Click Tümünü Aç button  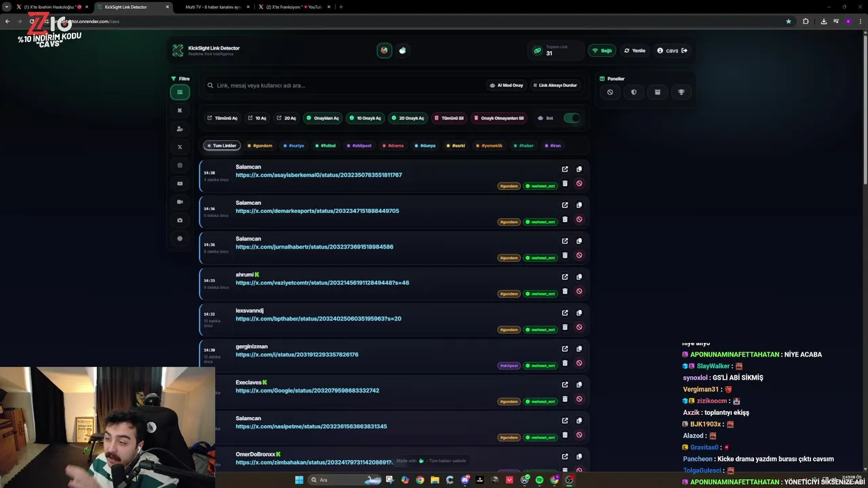[222, 118]
